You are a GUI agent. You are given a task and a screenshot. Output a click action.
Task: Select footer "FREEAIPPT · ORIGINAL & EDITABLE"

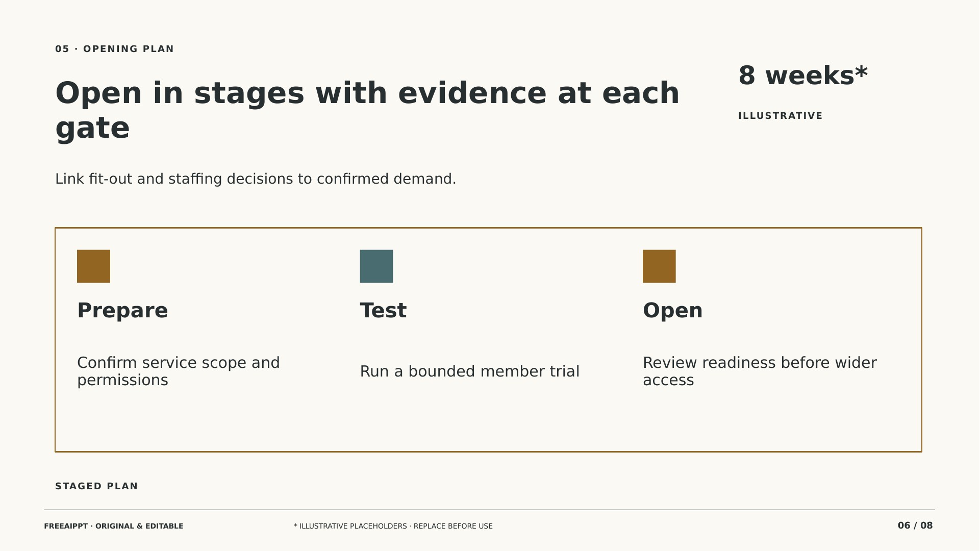pyautogui.click(x=114, y=526)
